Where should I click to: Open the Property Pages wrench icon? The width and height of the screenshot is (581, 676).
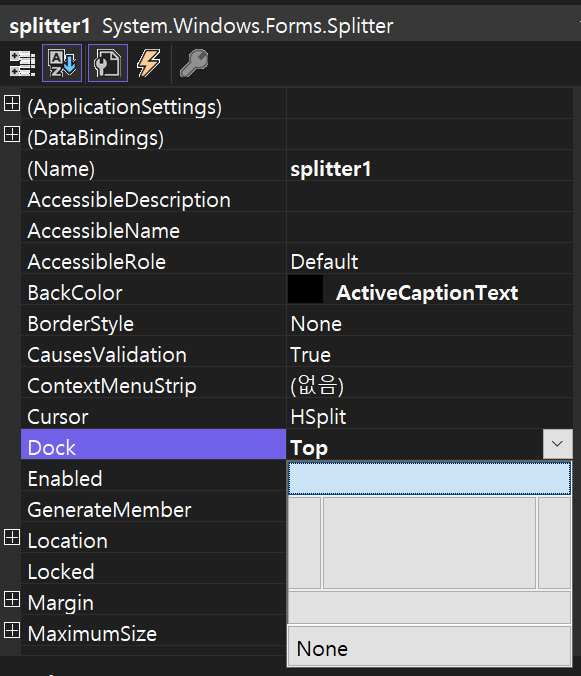click(194, 63)
